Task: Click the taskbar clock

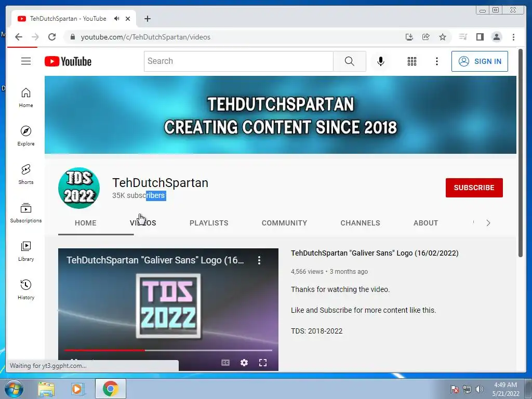Action: point(506,389)
